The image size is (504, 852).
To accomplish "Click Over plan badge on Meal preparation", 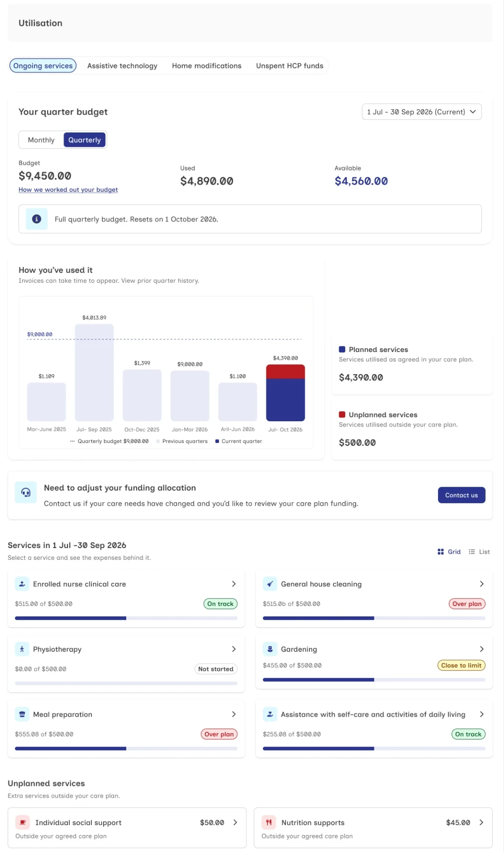I will pyautogui.click(x=219, y=734).
